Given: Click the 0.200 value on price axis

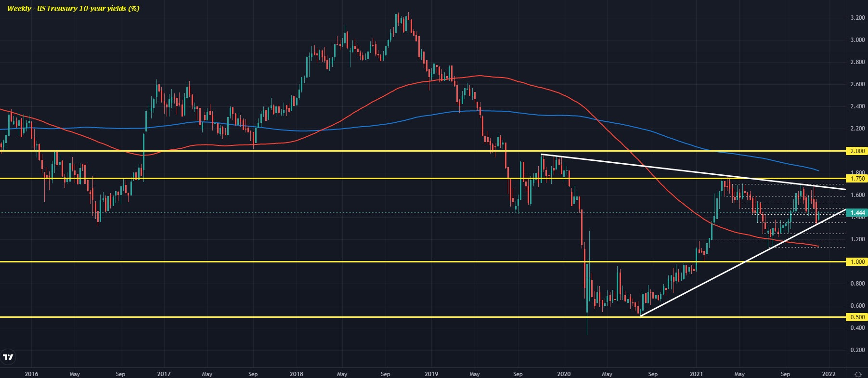Looking at the screenshot, I should pos(857,350).
